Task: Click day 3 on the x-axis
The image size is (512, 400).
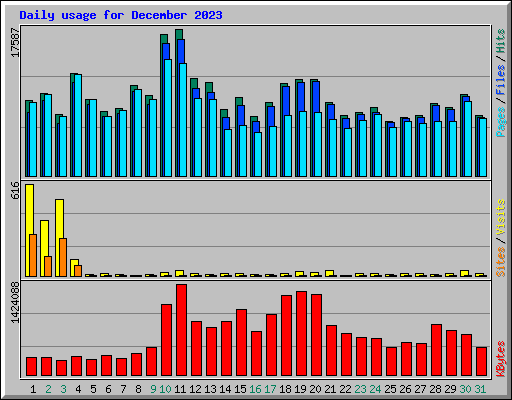Action: 63,389
